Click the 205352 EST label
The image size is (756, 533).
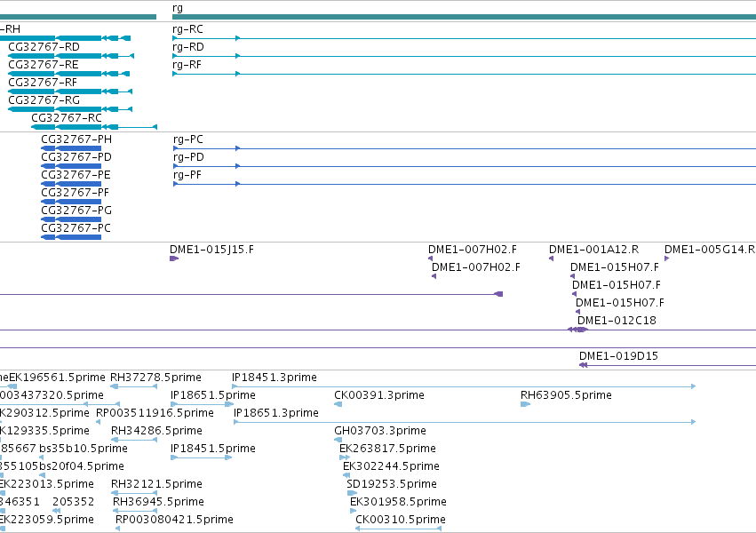click(73, 502)
